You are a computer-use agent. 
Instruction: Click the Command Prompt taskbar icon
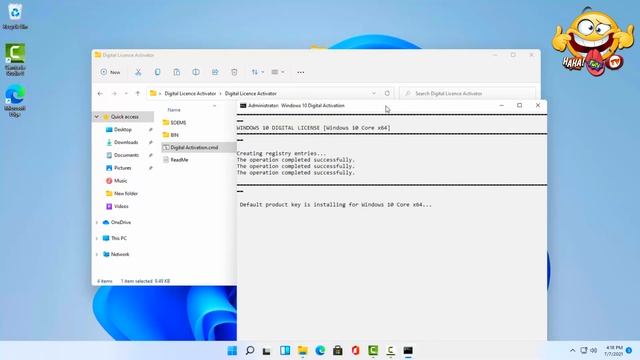pyautogui.click(x=408, y=351)
